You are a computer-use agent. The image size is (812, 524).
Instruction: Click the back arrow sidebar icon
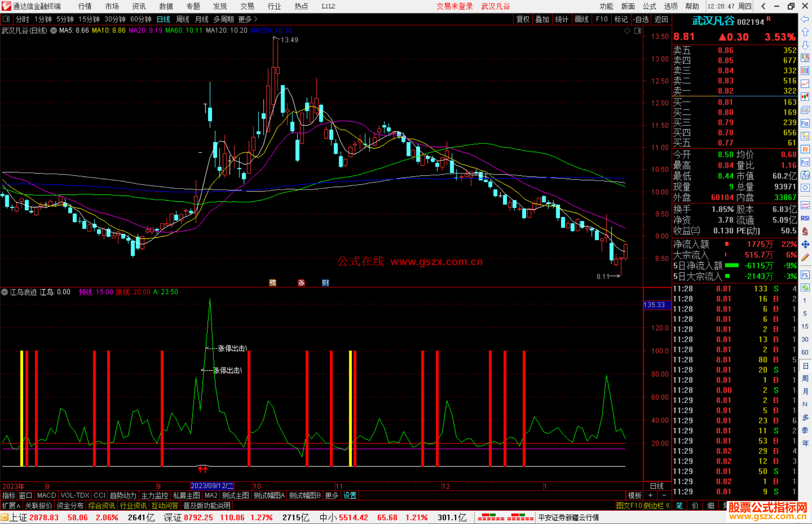click(805, 19)
